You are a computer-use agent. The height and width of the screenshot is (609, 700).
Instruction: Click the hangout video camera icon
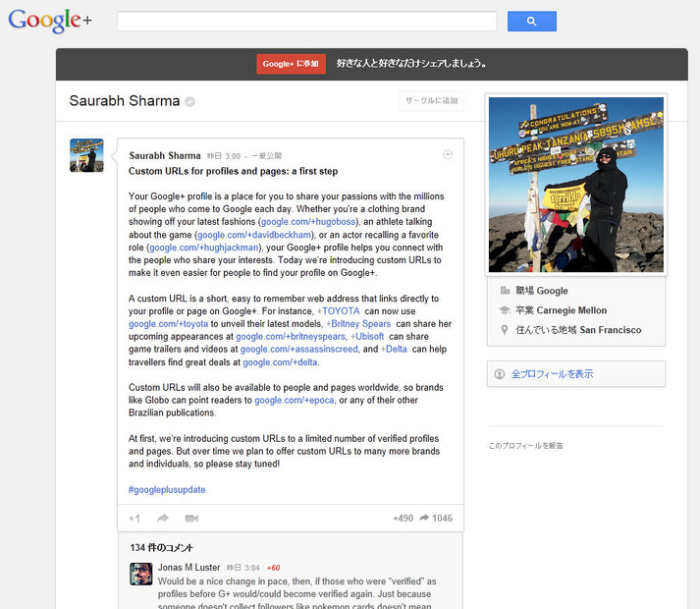coord(191,519)
